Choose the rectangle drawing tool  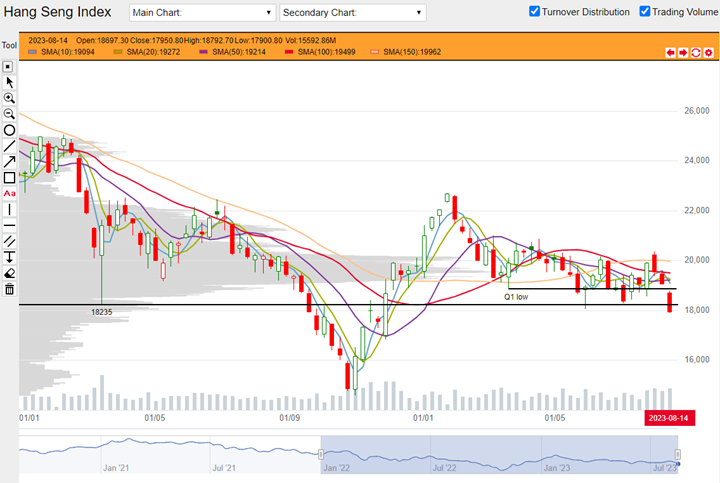point(9,178)
